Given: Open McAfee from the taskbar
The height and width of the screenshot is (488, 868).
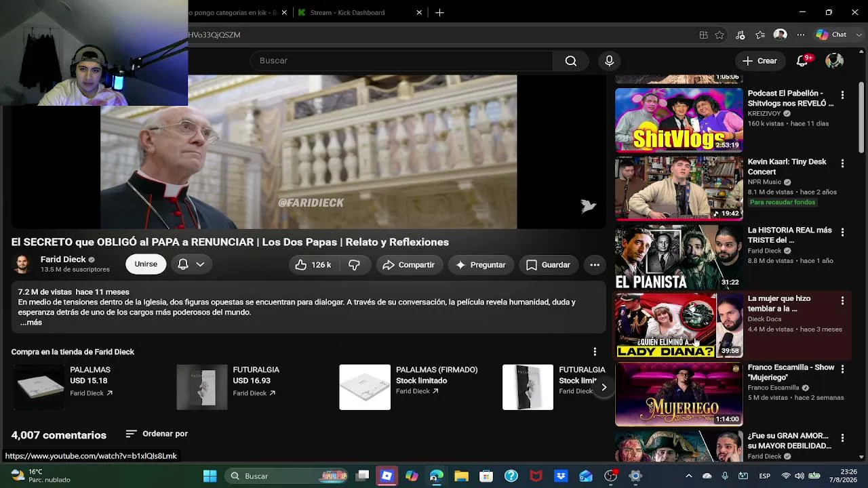Looking at the screenshot, I should coord(536,476).
